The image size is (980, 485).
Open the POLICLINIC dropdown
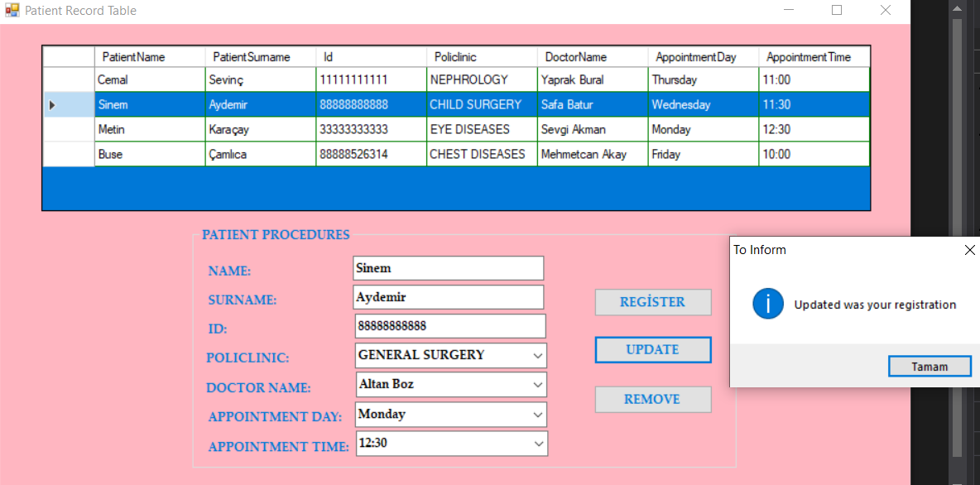[538, 355]
